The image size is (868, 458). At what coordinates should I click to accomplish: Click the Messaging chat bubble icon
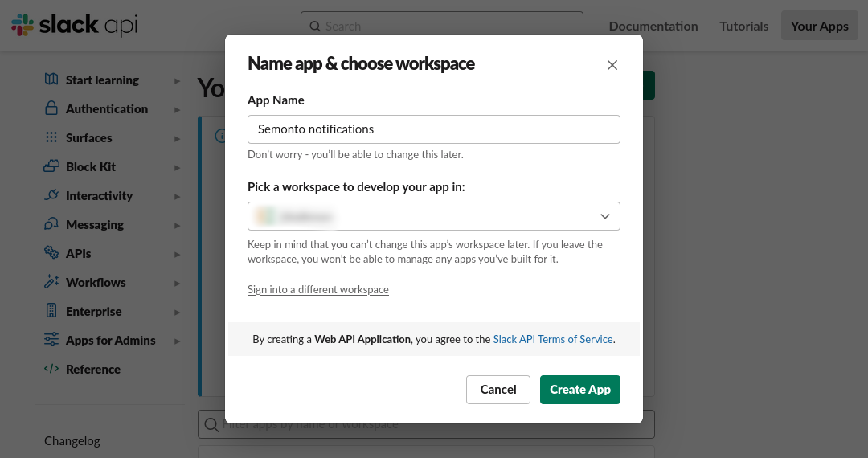(x=51, y=224)
